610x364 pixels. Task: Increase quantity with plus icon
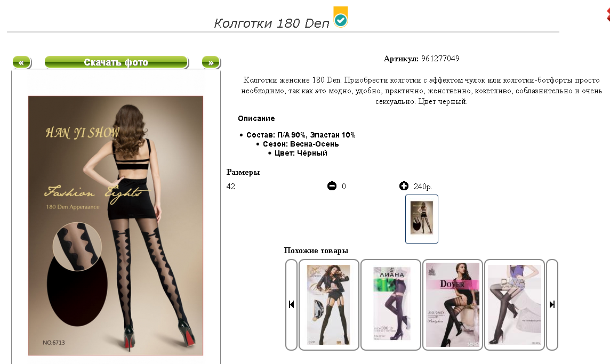coord(404,186)
